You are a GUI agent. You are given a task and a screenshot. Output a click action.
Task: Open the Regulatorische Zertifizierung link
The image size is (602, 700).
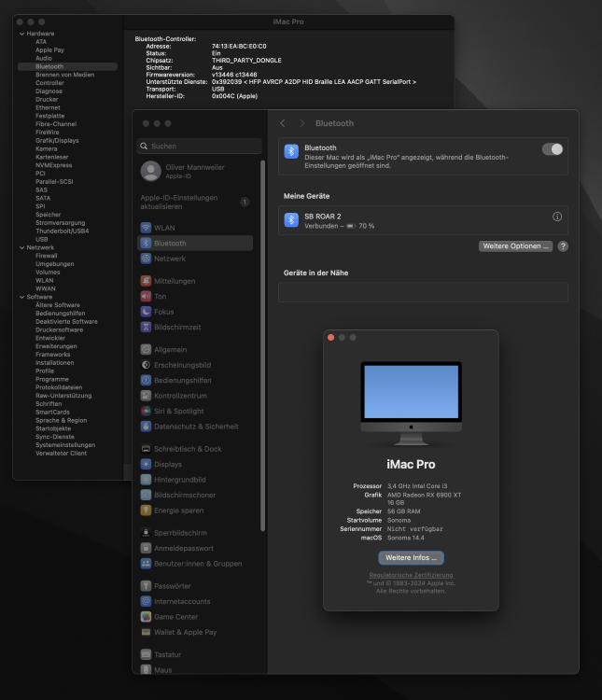pyautogui.click(x=411, y=575)
